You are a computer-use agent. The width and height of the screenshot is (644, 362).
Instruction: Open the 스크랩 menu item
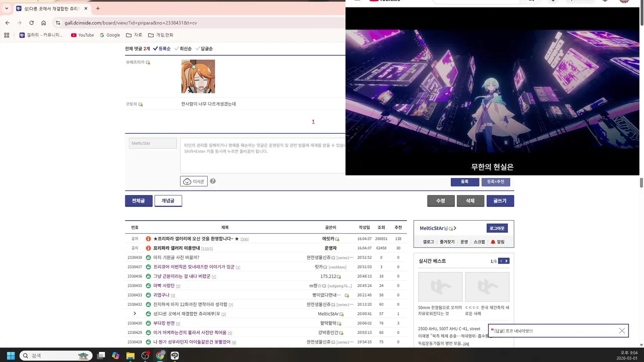point(479,242)
